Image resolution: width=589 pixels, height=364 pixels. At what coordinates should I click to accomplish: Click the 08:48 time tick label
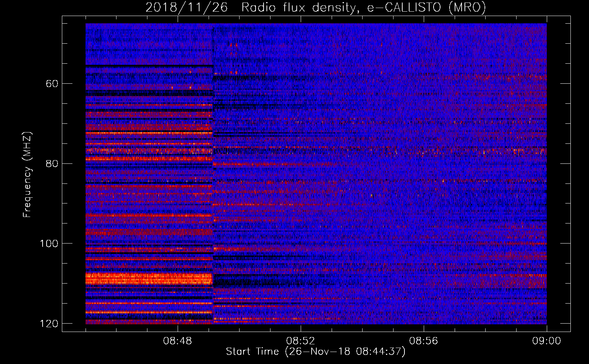point(178,341)
